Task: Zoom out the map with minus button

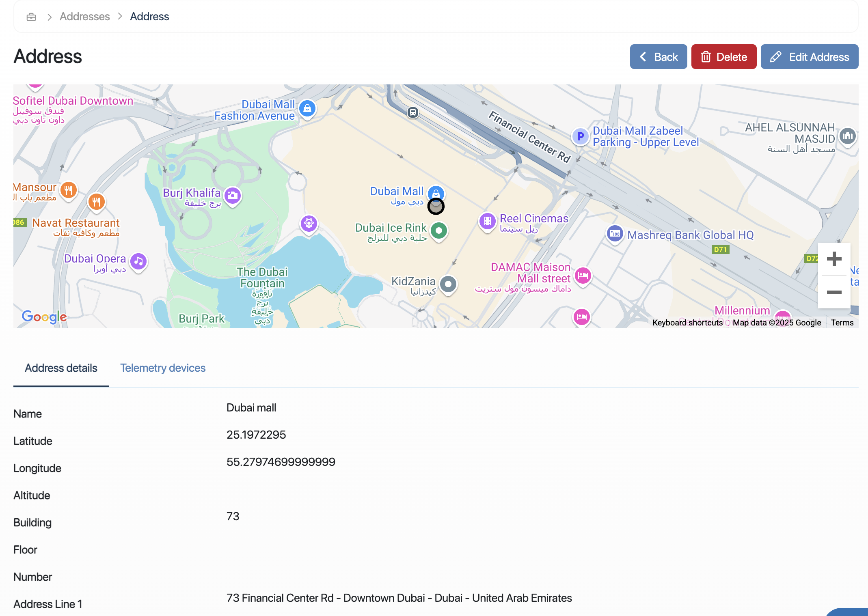Action: click(x=834, y=292)
